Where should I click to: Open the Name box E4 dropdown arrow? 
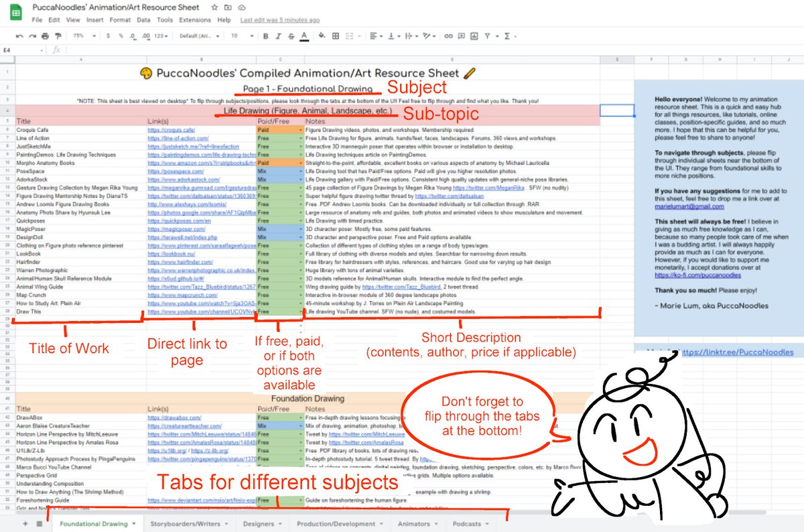point(43,50)
